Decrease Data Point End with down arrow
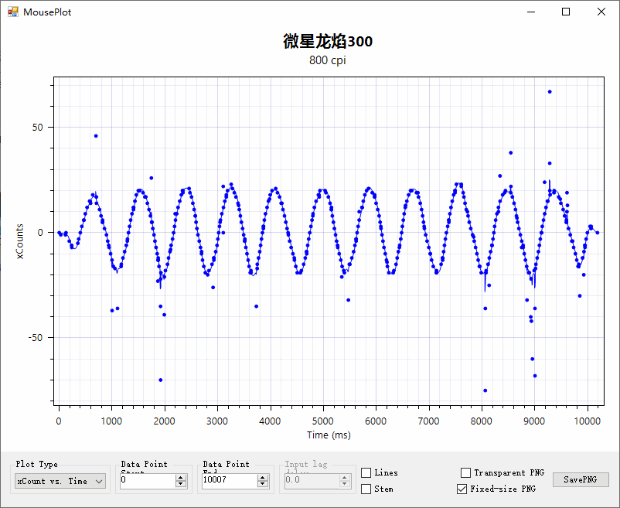This screenshot has height=508, width=620. click(x=263, y=484)
